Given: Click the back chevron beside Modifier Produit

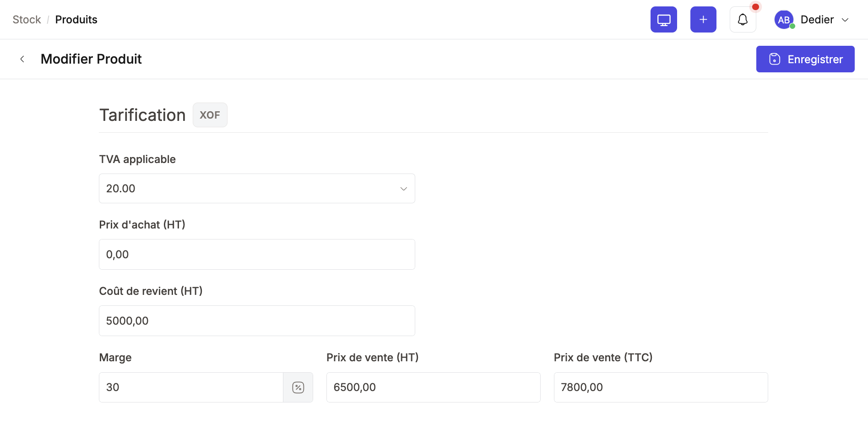Looking at the screenshot, I should (22, 59).
